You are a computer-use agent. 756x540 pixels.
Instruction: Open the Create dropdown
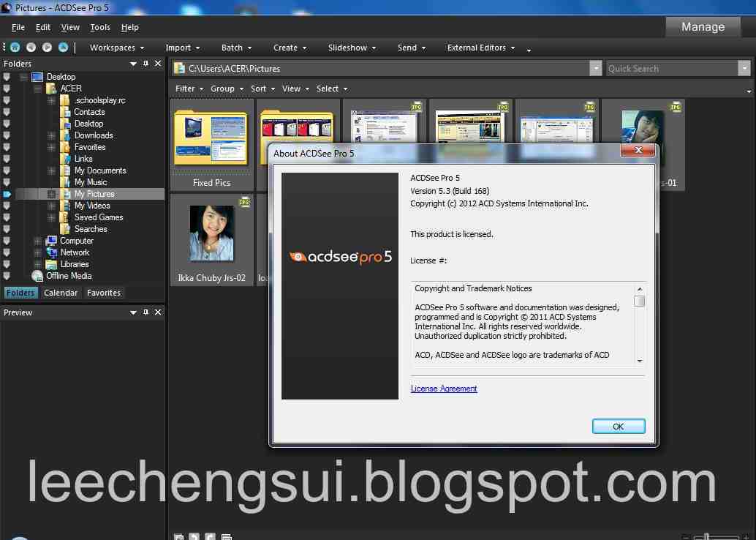(x=290, y=48)
